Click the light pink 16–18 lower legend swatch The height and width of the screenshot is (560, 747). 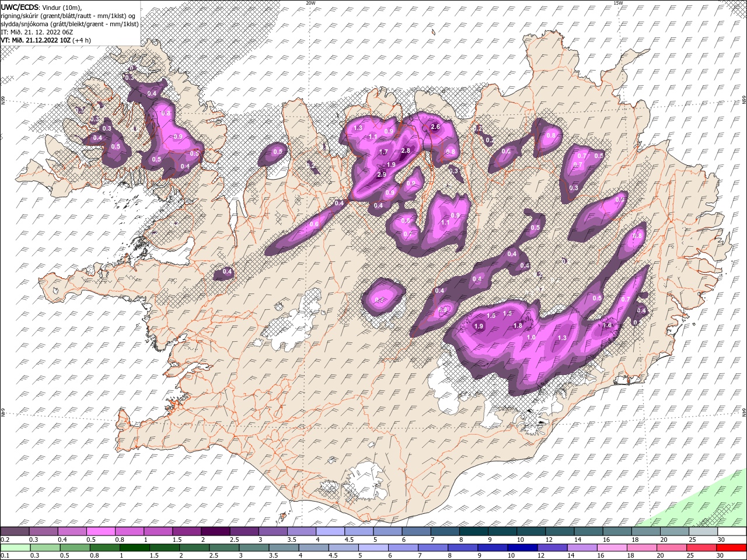click(x=613, y=548)
